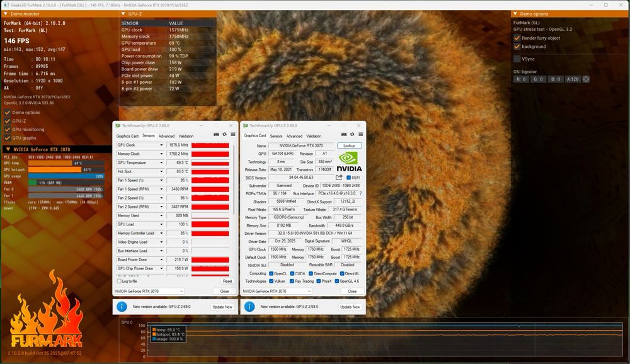Screen dimensions: 630x364
Task: Collapse the GPU-Z overlay panel header
Action: click(x=123, y=14)
